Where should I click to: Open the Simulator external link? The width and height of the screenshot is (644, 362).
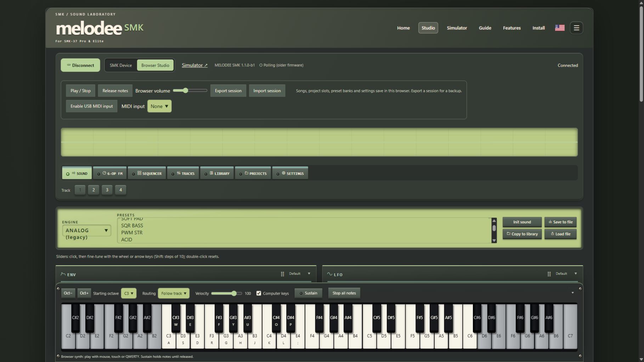tap(194, 65)
